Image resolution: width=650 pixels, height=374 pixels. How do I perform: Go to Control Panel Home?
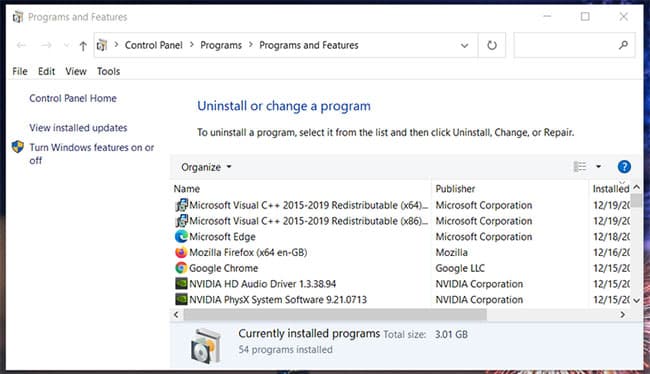(x=73, y=98)
